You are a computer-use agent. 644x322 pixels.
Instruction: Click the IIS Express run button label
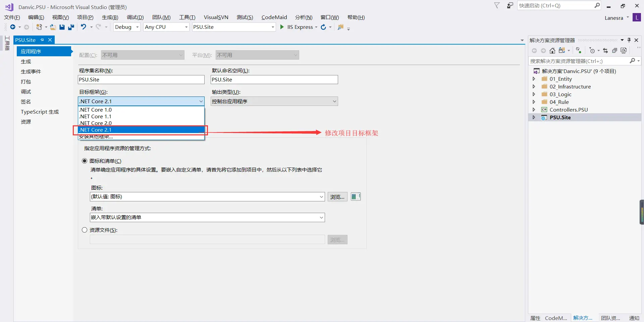(300, 27)
